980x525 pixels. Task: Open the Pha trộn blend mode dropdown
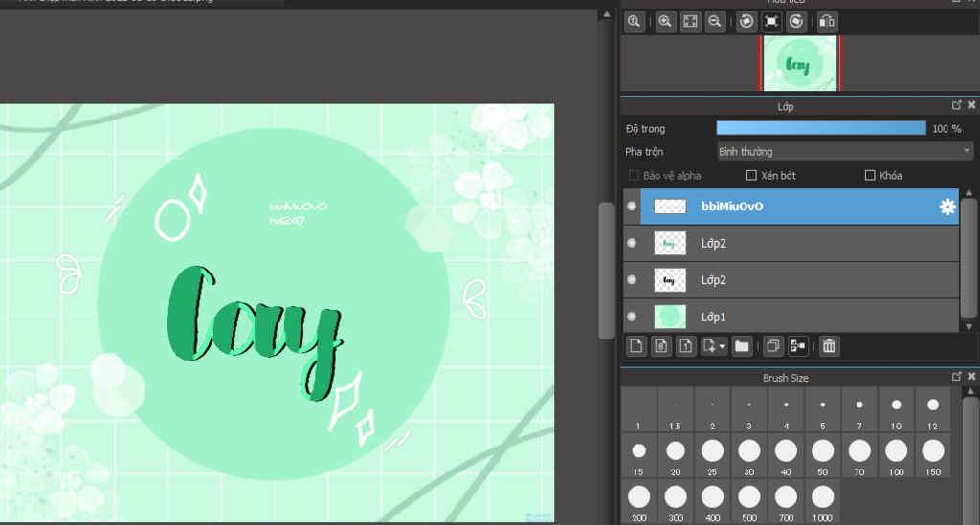click(845, 151)
